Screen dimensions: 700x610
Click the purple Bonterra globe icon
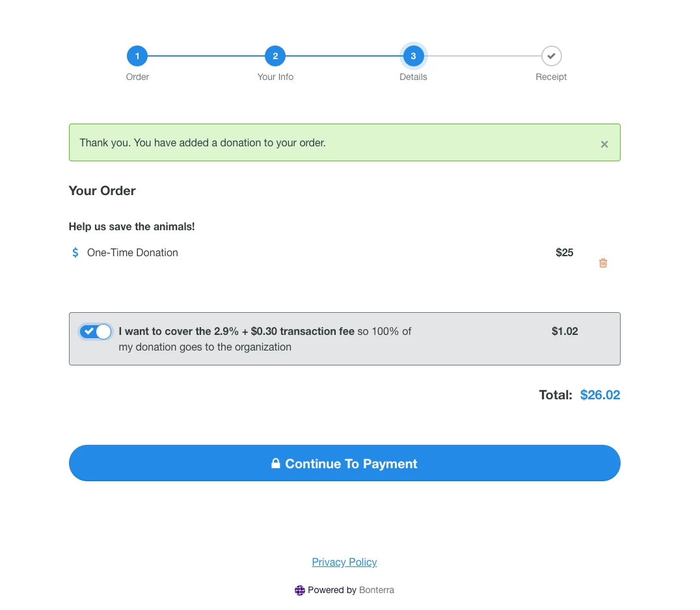(x=300, y=590)
